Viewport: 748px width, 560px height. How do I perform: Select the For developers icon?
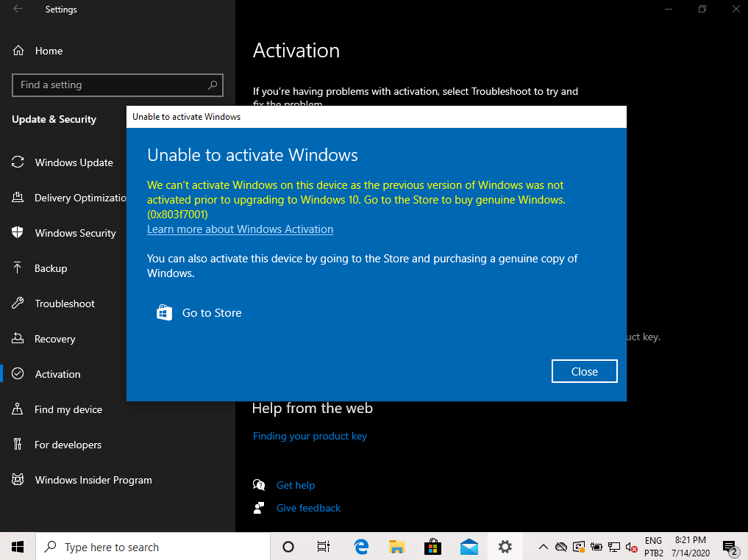pyautogui.click(x=18, y=444)
